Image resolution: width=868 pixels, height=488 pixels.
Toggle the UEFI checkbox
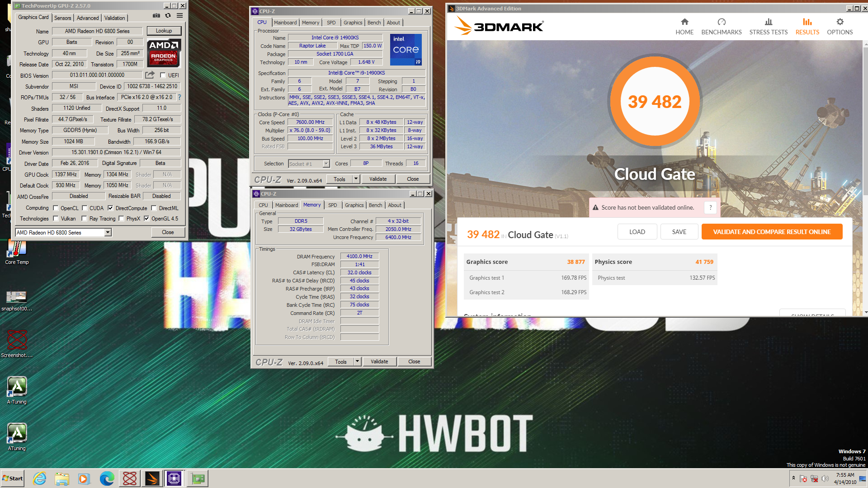(x=163, y=75)
